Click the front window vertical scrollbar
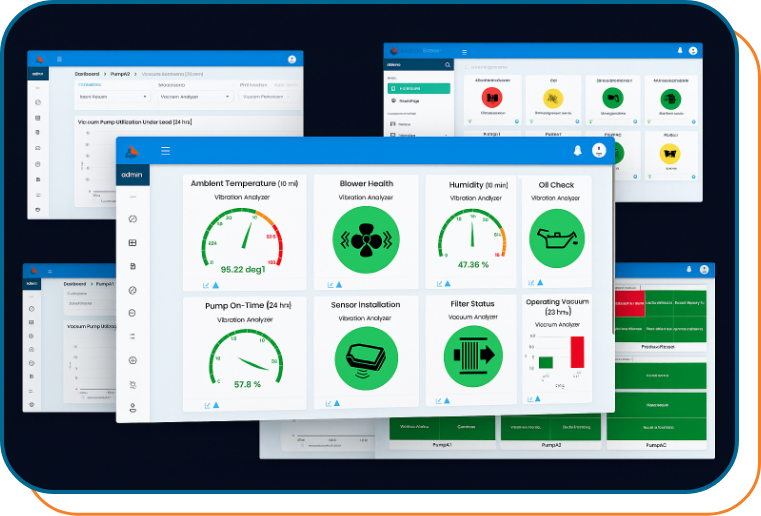The width and height of the screenshot is (761, 516). tap(613, 251)
